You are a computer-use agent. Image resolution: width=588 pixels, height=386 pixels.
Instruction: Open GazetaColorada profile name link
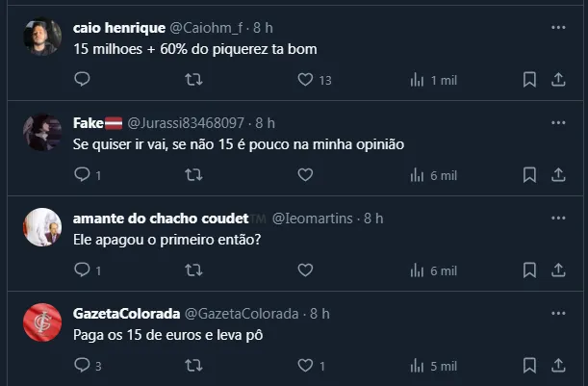point(125,314)
